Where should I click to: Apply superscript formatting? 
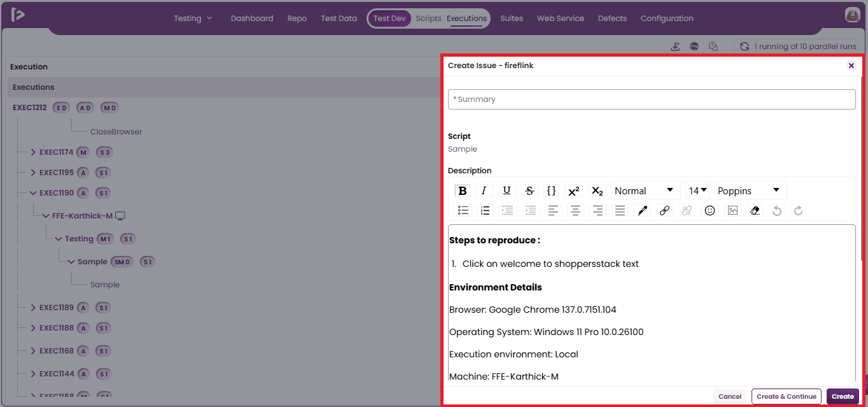573,190
